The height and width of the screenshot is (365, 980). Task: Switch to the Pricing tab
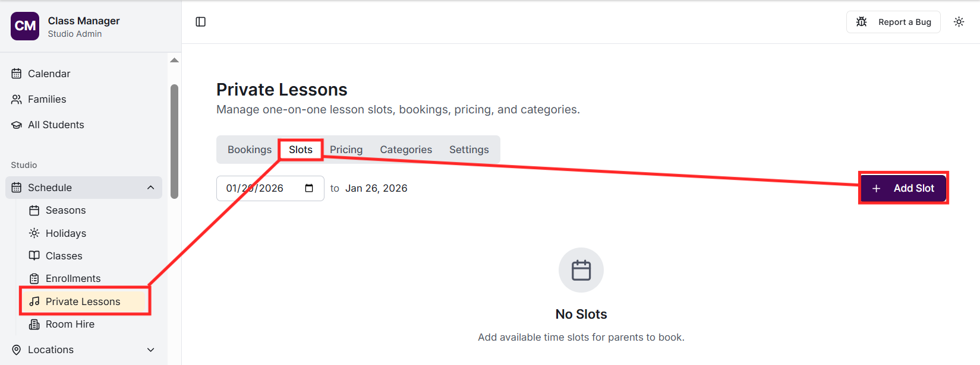pyautogui.click(x=346, y=150)
